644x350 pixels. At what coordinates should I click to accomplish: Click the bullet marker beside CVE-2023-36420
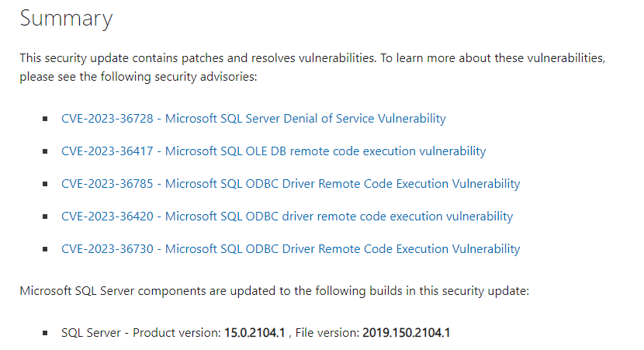45,217
